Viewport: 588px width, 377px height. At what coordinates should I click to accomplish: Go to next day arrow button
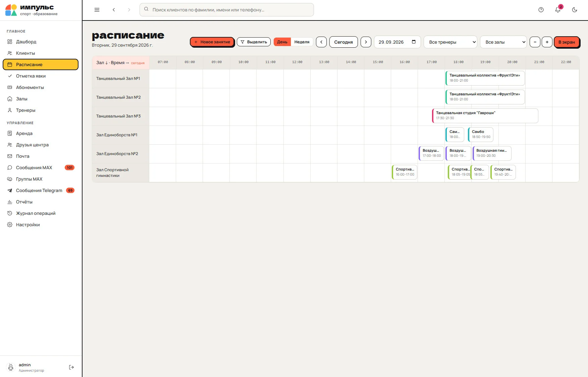coord(366,42)
